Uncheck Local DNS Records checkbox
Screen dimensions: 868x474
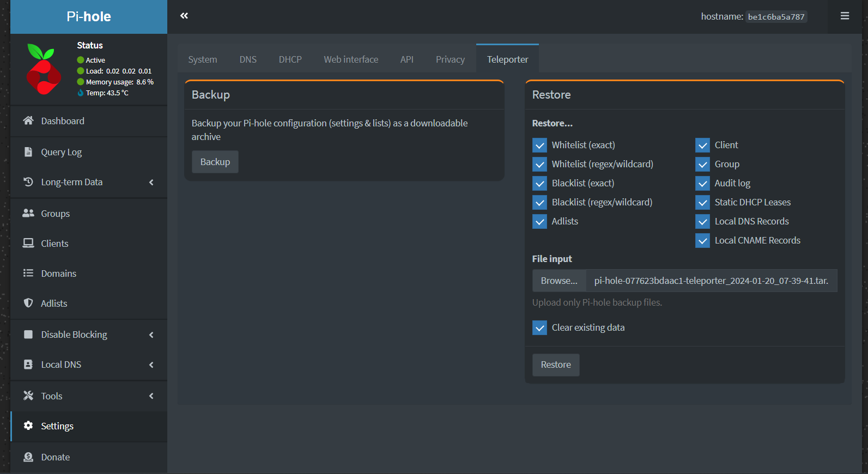703,221
